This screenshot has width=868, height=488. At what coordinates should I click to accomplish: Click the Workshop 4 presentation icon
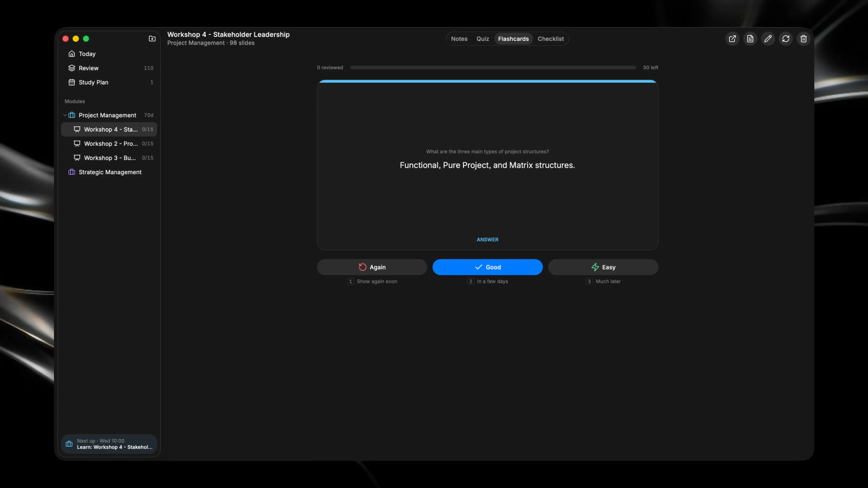(77, 129)
